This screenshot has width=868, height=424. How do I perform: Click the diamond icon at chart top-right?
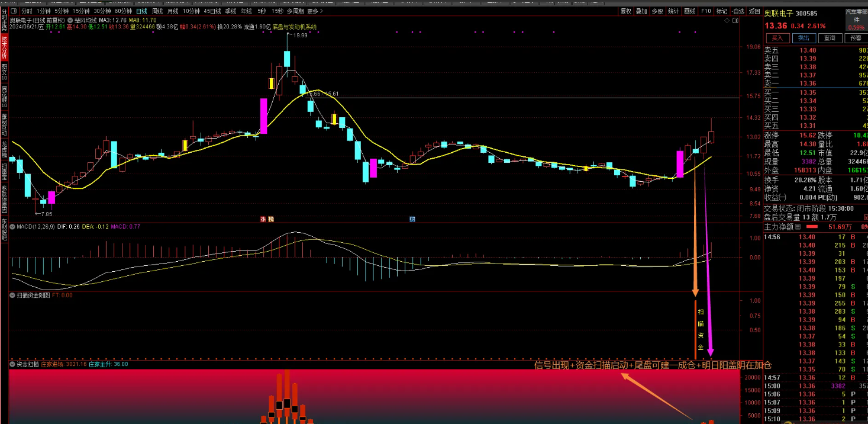tap(727, 20)
